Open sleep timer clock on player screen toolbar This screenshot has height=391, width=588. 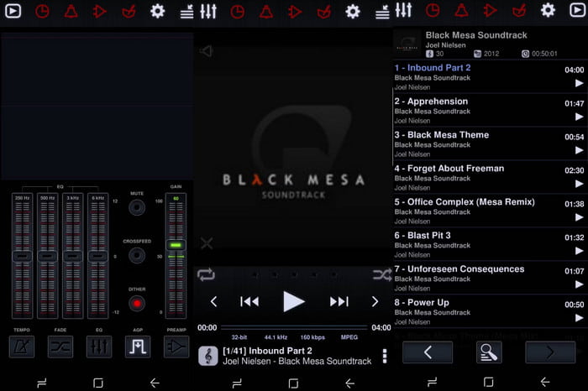click(x=238, y=12)
